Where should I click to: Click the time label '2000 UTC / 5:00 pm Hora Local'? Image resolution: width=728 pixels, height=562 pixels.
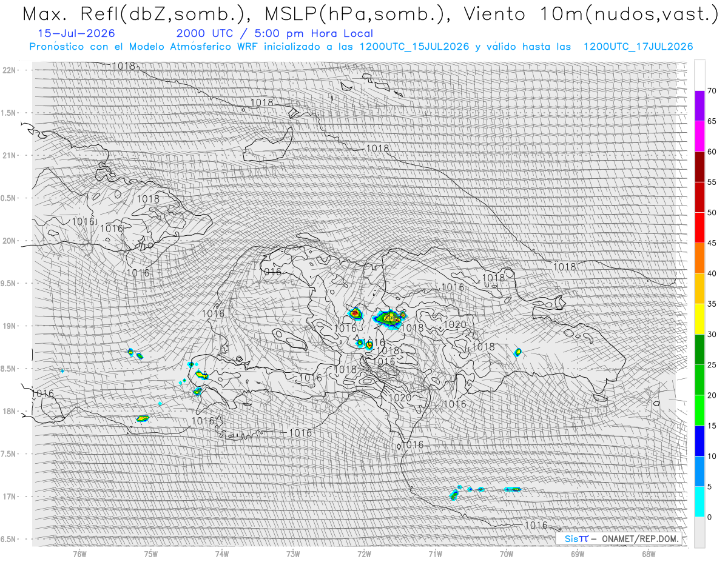tap(275, 34)
